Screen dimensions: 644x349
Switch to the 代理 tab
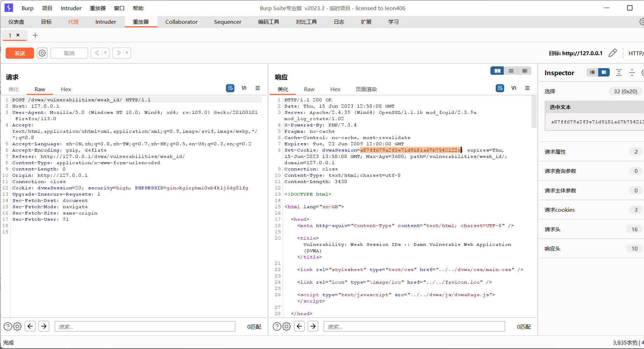(73, 22)
